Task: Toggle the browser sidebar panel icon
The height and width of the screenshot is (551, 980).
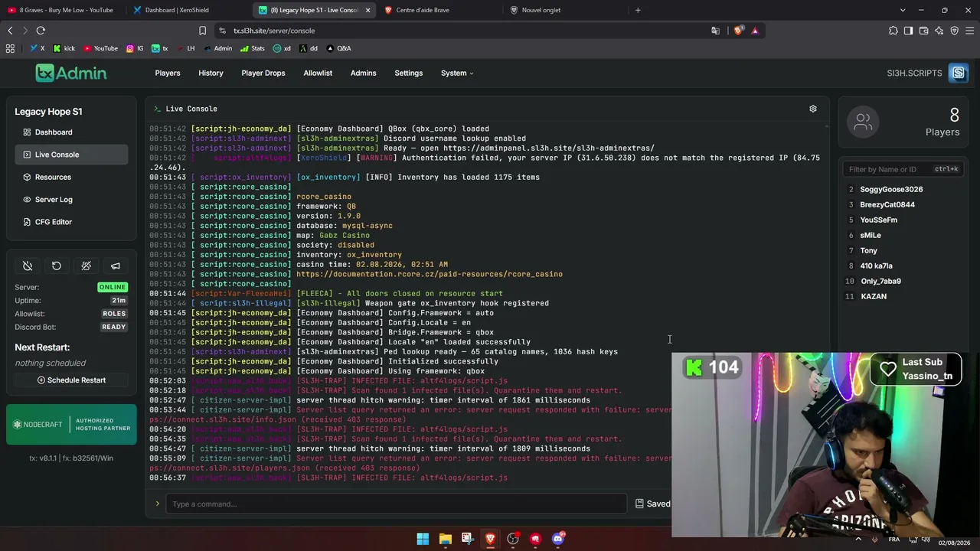Action: [x=908, y=31]
